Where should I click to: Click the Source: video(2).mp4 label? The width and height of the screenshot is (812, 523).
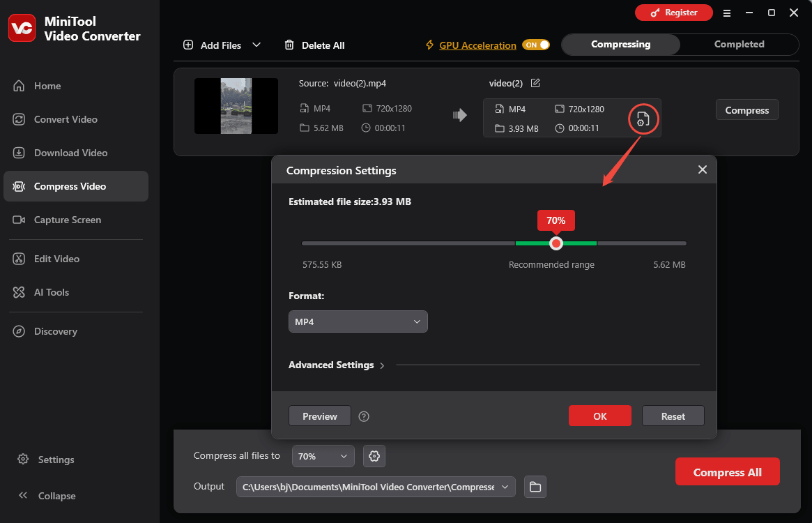tap(342, 84)
